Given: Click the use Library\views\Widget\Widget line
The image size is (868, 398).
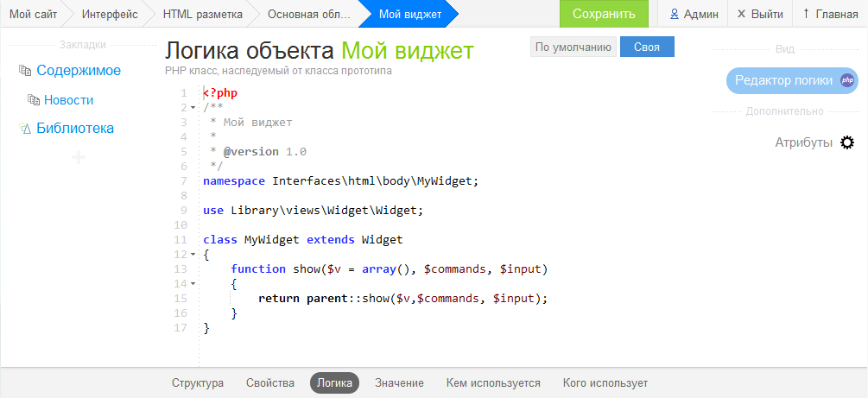Looking at the screenshot, I should [314, 211].
